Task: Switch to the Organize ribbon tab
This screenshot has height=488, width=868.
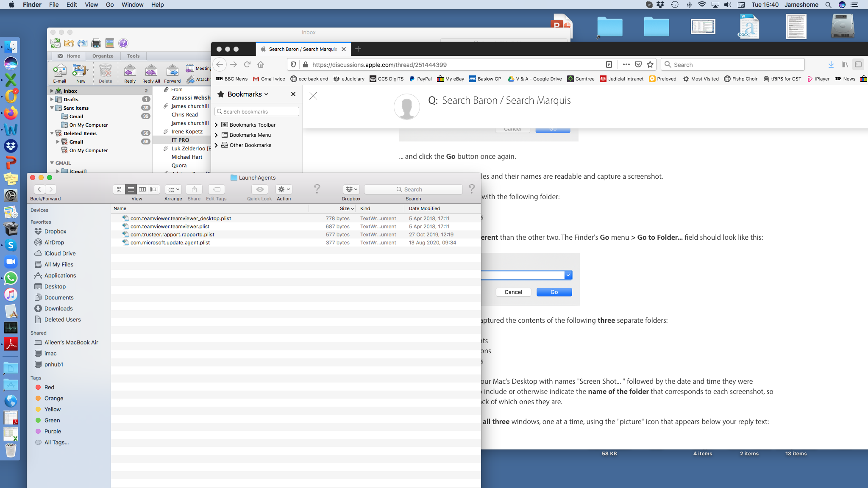Action: [x=103, y=56]
